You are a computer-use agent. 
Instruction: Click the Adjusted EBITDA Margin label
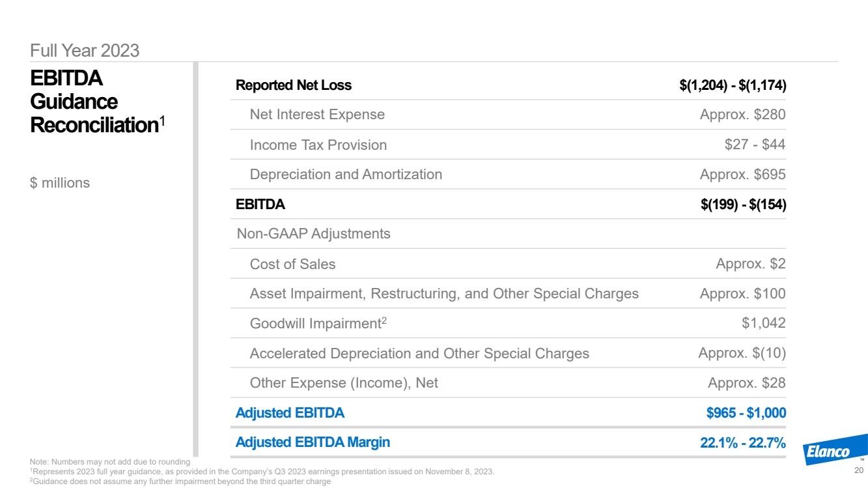click(313, 442)
